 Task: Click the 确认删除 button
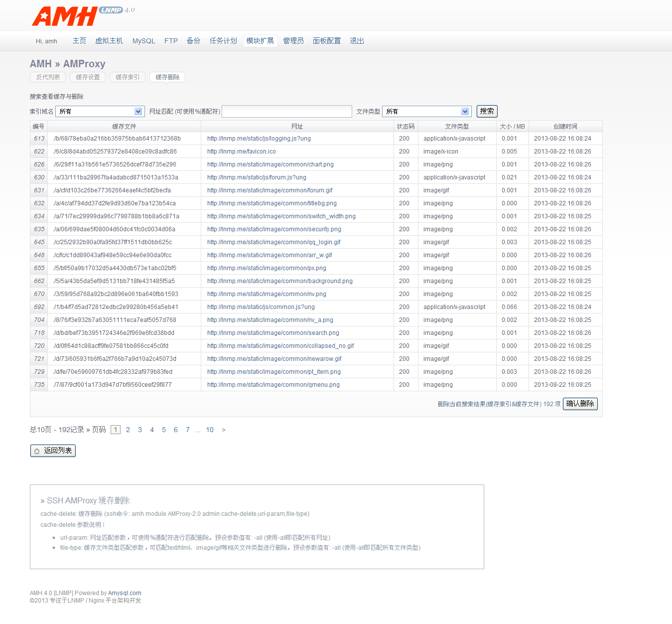(x=580, y=404)
